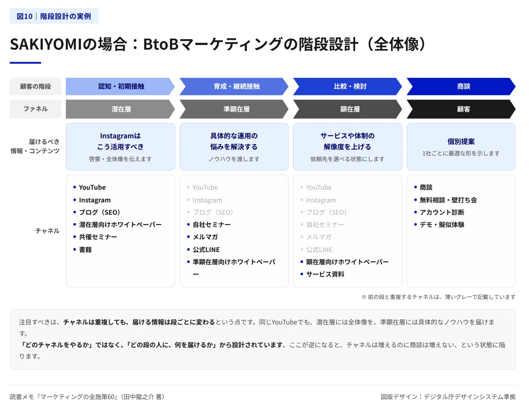
Task: Click the 'チャネル' row label
Action: pos(47,231)
